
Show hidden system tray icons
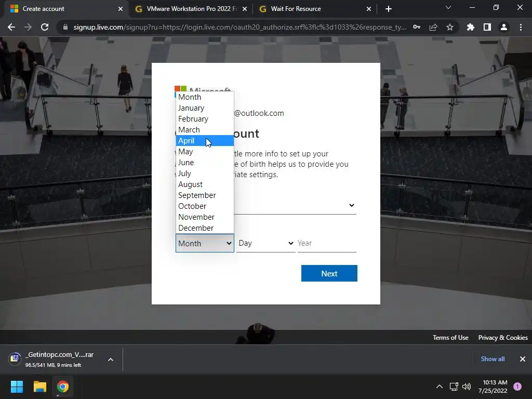tap(440, 387)
